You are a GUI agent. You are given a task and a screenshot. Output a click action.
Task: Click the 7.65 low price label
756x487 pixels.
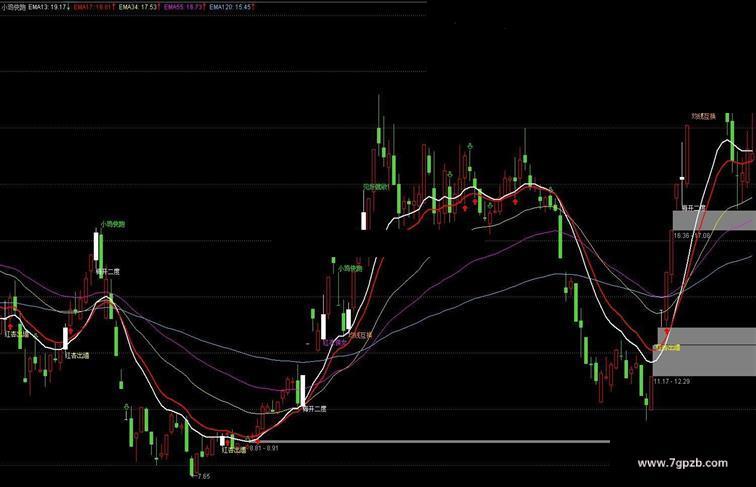[x=203, y=476]
